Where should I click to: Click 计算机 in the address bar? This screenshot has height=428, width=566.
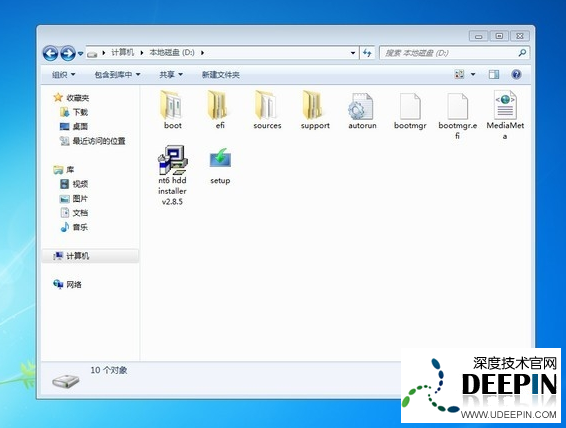pos(122,53)
